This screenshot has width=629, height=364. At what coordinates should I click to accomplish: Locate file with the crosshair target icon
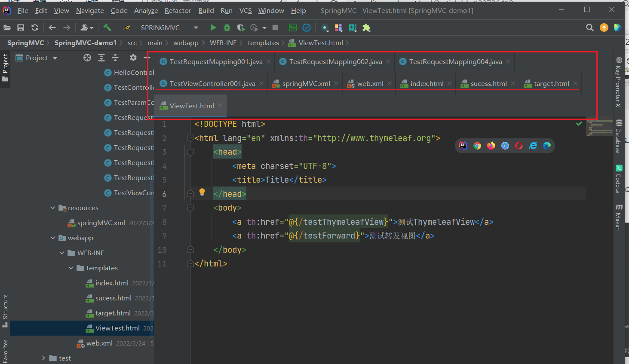point(87,58)
